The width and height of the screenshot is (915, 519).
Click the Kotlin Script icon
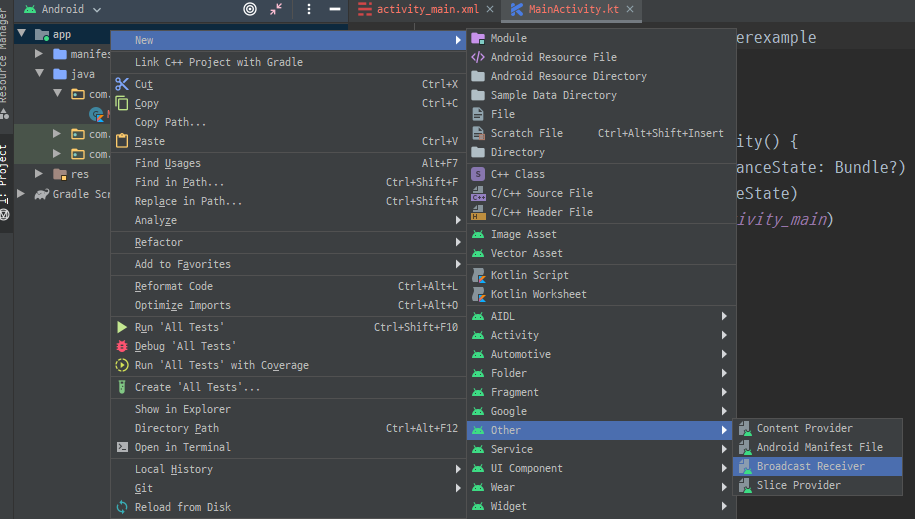coord(478,275)
